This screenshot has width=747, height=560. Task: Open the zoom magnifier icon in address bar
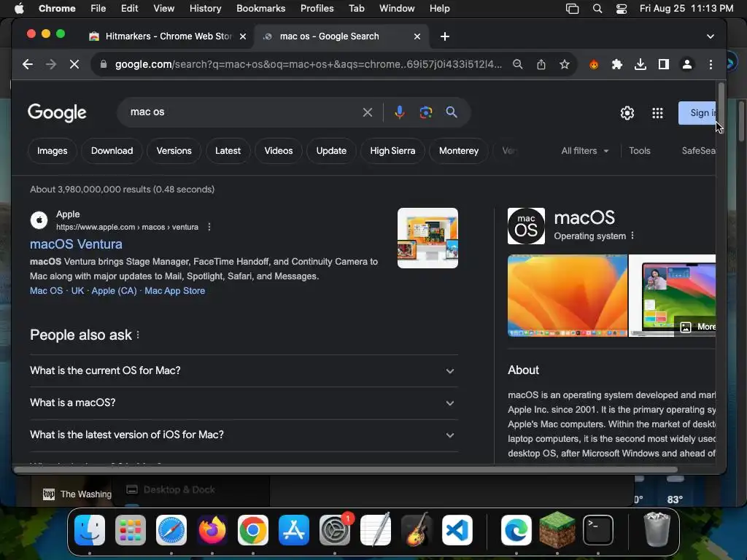(518, 64)
